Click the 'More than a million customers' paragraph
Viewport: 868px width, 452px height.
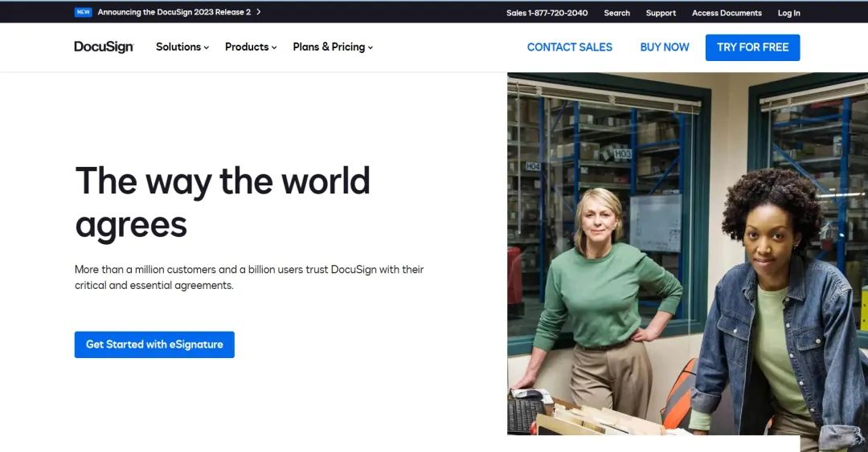[249, 277]
